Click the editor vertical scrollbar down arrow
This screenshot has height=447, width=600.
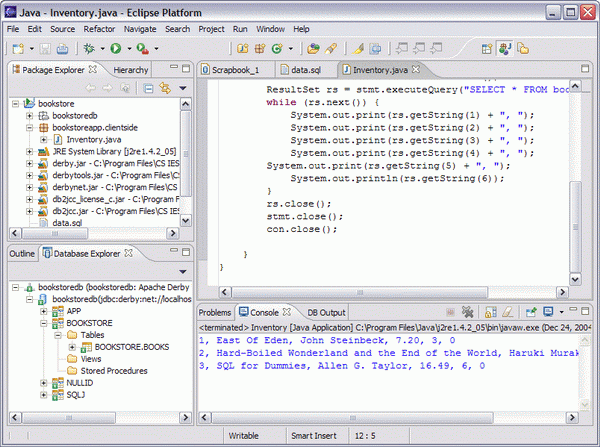coord(575,279)
